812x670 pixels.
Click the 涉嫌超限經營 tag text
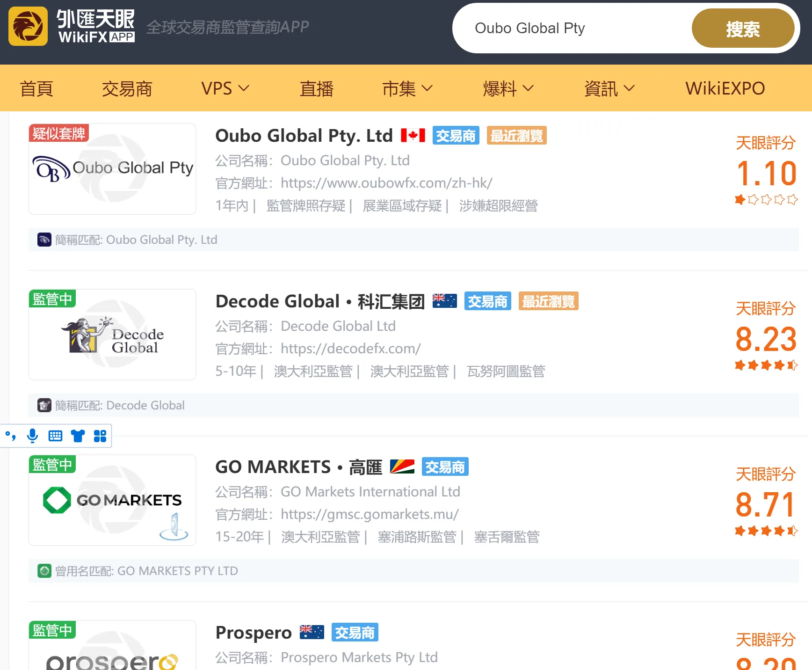click(x=498, y=206)
